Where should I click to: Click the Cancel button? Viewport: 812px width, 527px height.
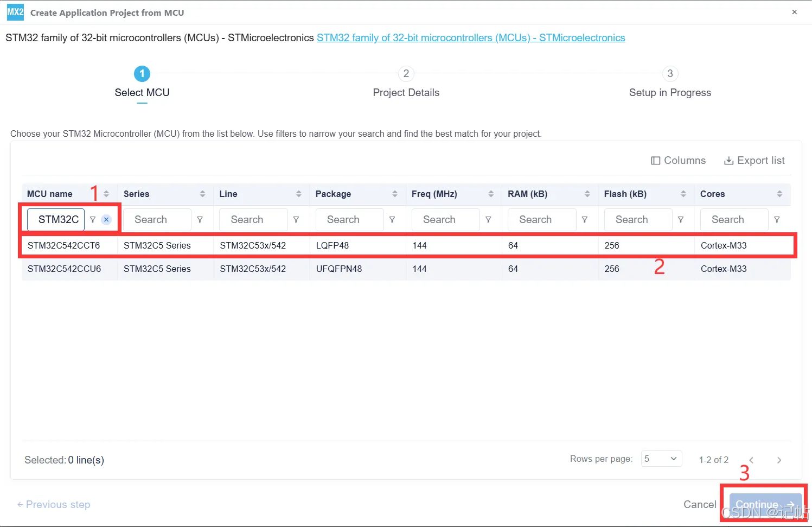[x=700, y=504]
